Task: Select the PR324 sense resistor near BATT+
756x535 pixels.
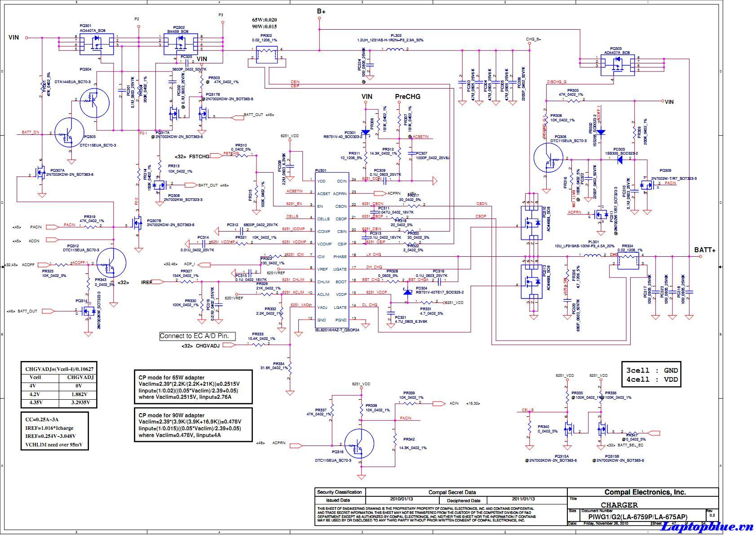Action: coord(628,261)
